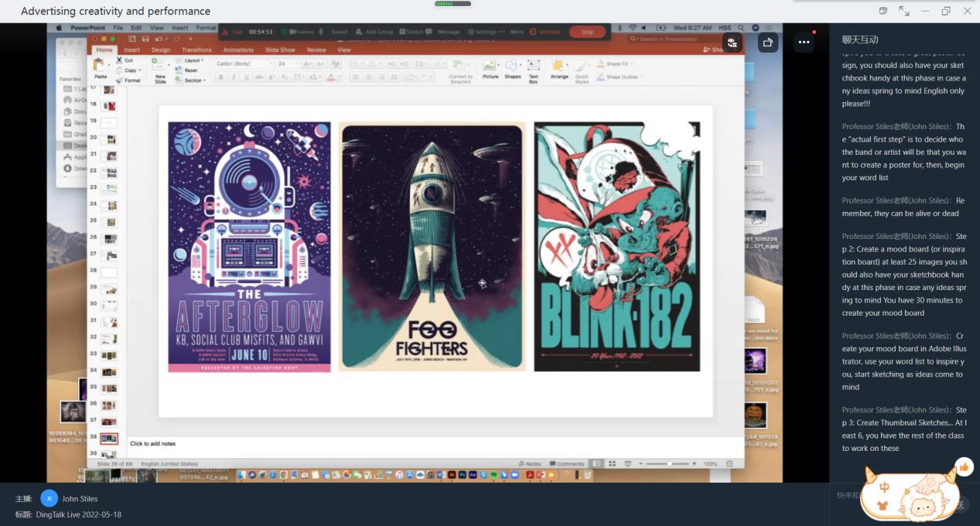Click the Picture icon in PowerPoint ribbon
This screenshot has width=980, height=526.
pos(490,69)
